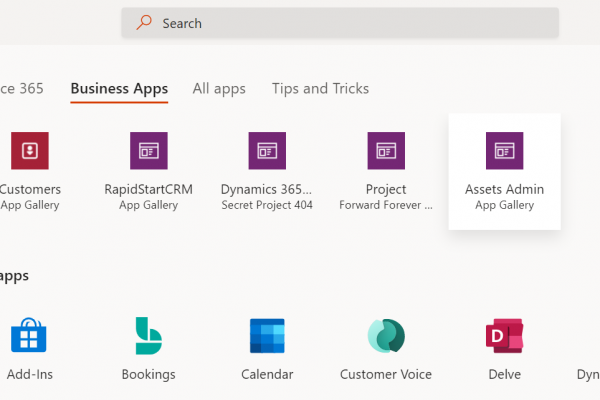This screenshot has height=400, width=600.
Task: Launch the Customer Voice icon
Action: pos(386,336)
